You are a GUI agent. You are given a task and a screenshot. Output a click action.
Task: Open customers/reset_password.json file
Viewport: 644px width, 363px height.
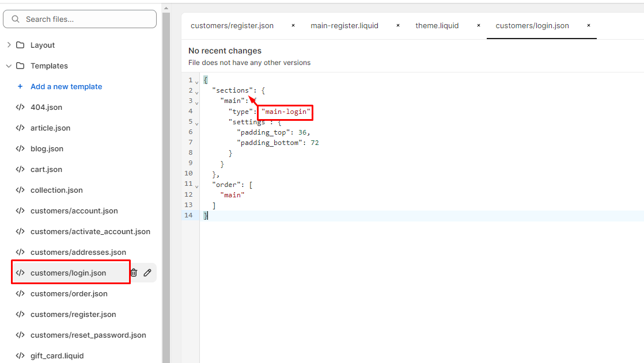88,335
